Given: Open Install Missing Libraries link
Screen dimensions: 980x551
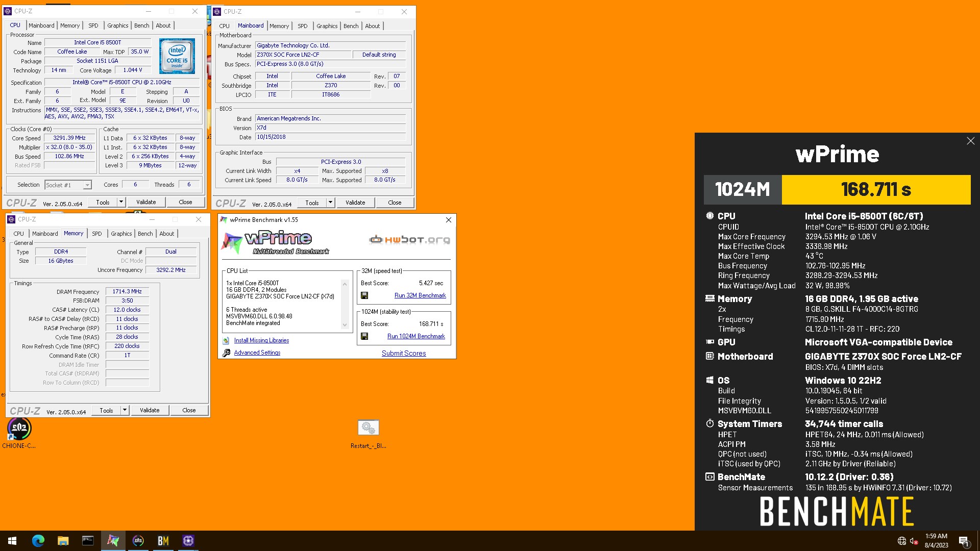Looking at the screenshot, I should pyautogui.click(x=261, y=340).
